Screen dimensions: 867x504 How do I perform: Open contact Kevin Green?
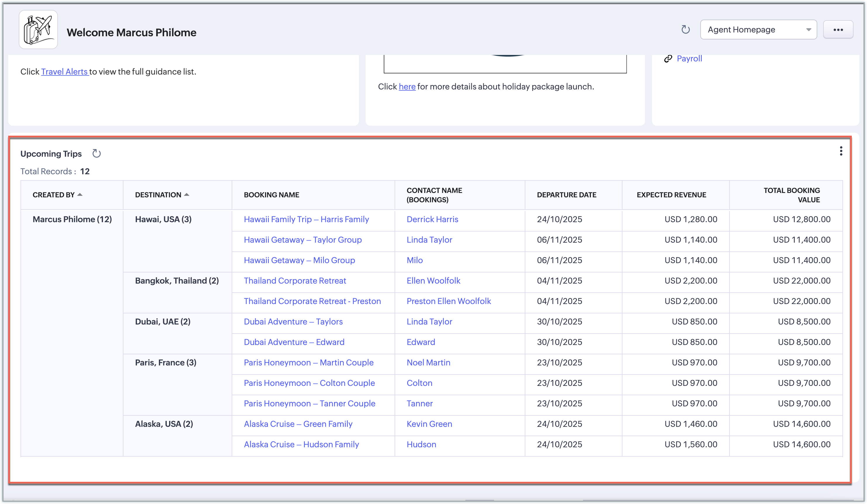tap(429, 424)
